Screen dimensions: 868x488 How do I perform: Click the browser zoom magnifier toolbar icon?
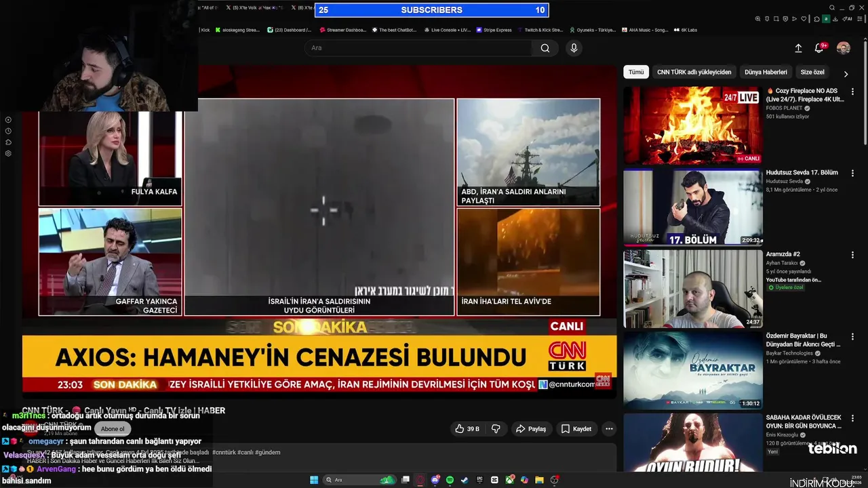pos(757,19)
